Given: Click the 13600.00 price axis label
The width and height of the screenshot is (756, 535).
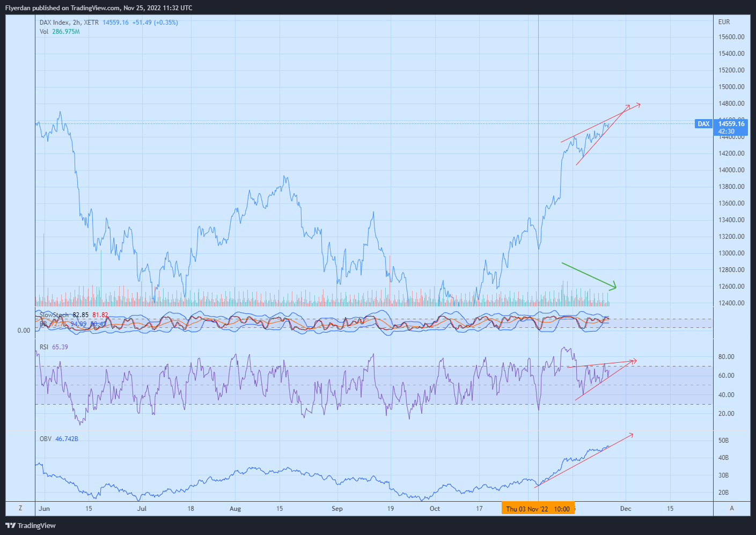Looking at the screenshot, I should coord(731,203).
